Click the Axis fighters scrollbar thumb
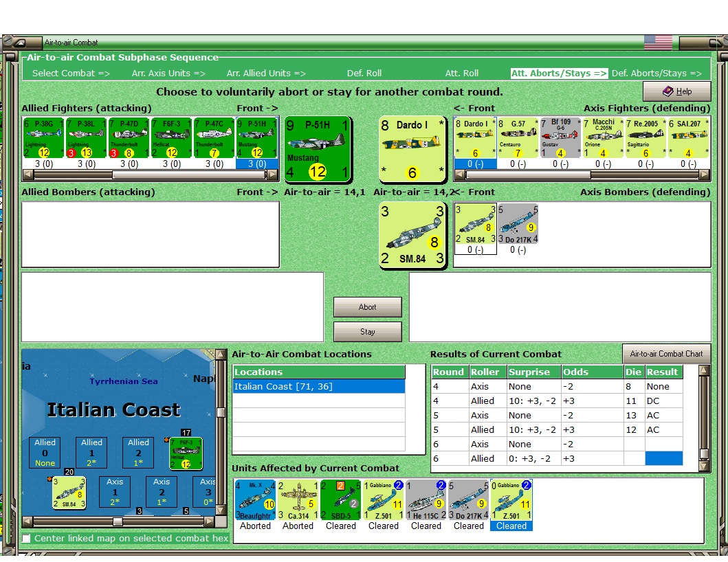This screenshot has height=562, width=728. 529,175
